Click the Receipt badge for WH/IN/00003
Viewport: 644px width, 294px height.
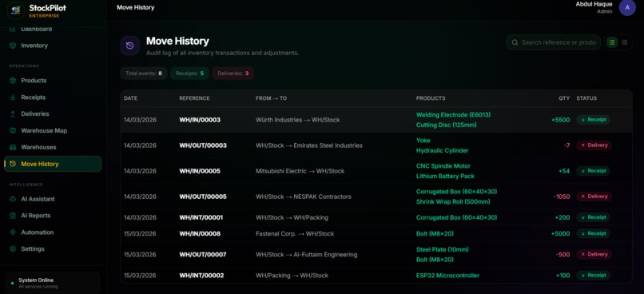[593, 120]
